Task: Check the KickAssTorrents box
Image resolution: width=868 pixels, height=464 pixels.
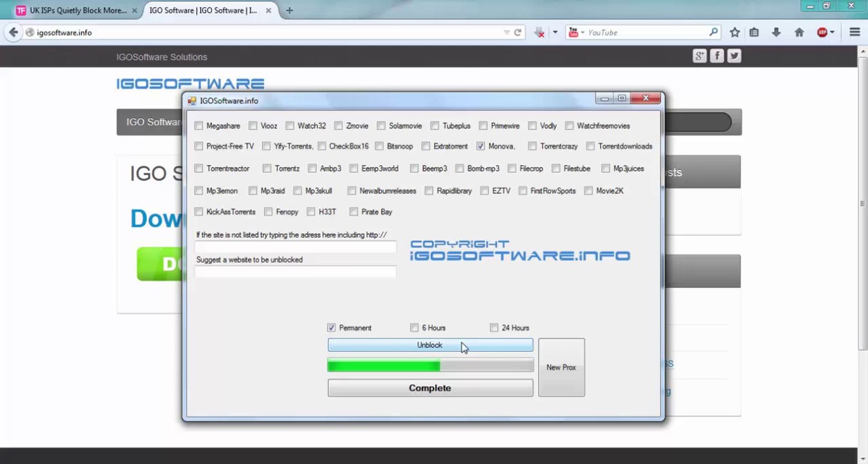Action: tap(198, 211)
